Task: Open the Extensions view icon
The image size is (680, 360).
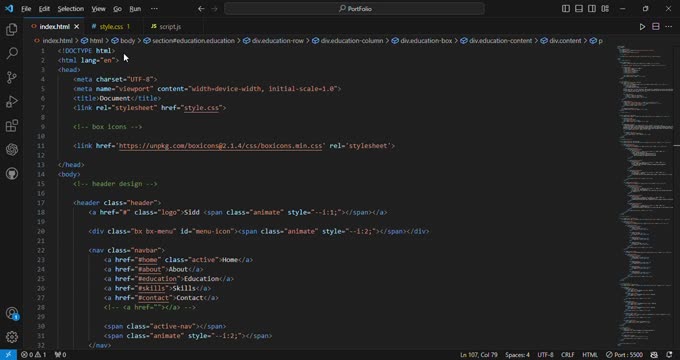Action: (x=12, y=126)
